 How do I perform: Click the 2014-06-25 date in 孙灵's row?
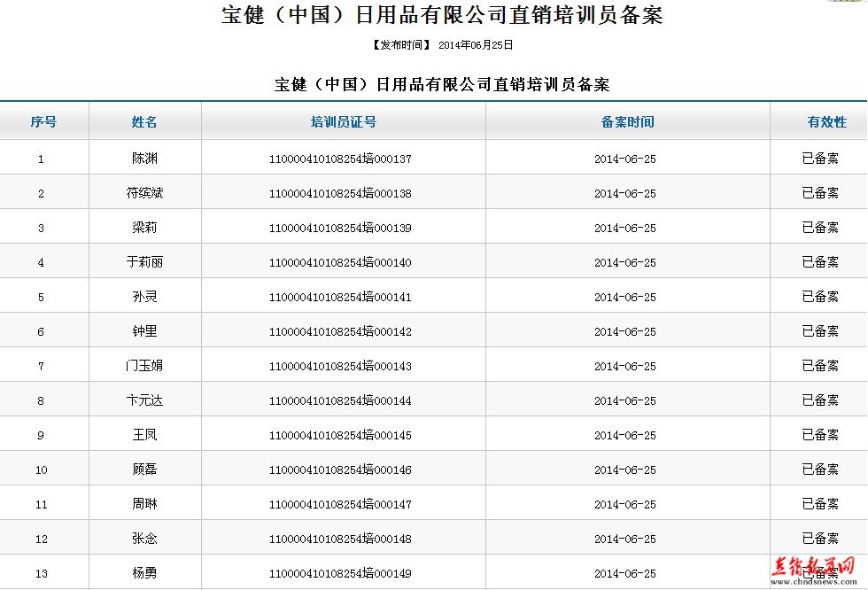[x=625, y=297]
